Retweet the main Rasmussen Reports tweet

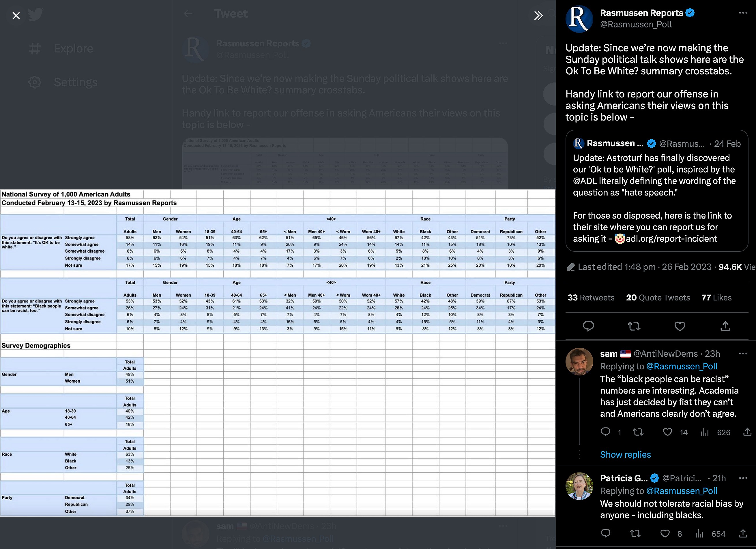click(x=634, y=326)
